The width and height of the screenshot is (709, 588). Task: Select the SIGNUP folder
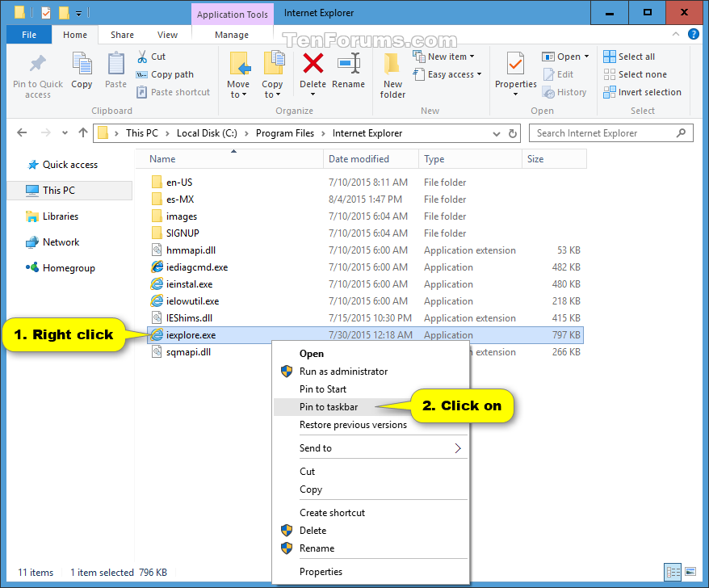click(x=365, y=233)
